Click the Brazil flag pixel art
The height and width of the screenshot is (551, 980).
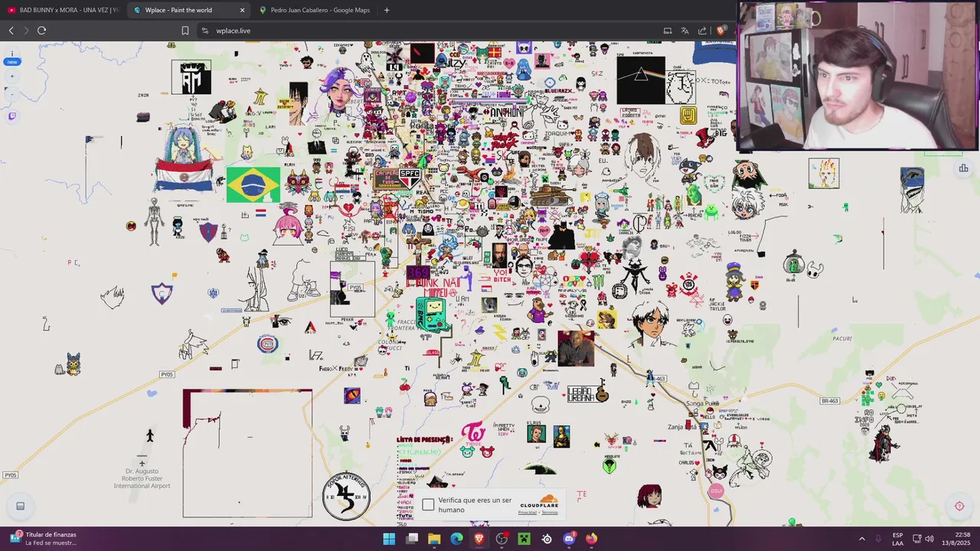pos(253,184)
